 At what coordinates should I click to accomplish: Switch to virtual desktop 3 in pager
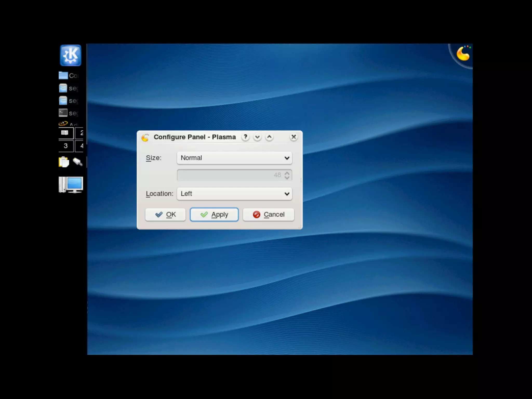66,146
